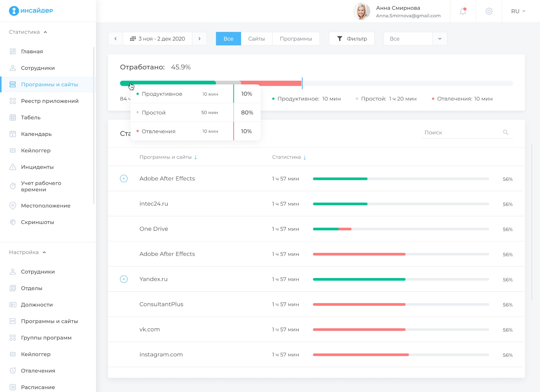
Task: Click the Местоположение pin icon
Action: [x=13, y=205]
